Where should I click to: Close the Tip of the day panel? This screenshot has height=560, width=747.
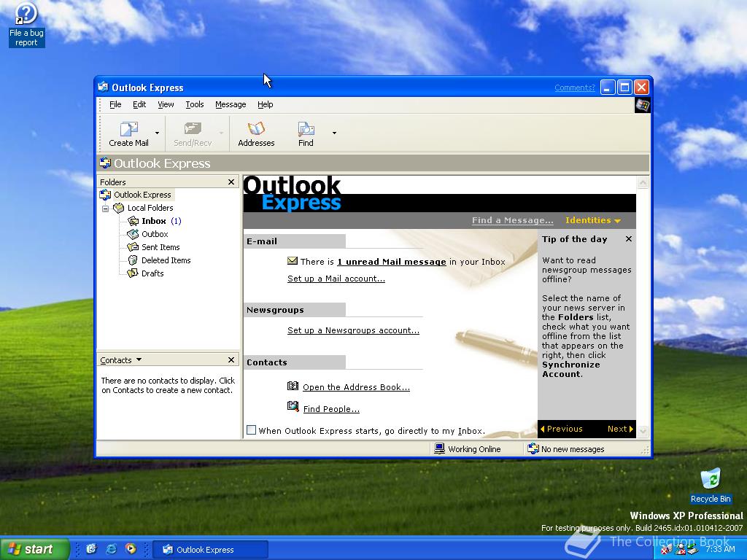pos(629,239)
